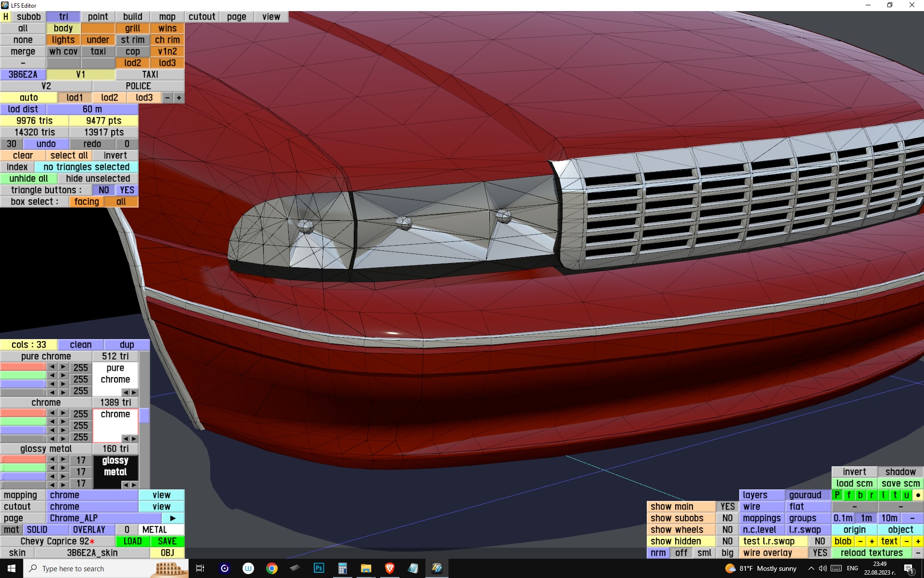This screenshot has height=578, width=924.
Task: Click the plus button beside lod3
Action: (x=179, y=97)
